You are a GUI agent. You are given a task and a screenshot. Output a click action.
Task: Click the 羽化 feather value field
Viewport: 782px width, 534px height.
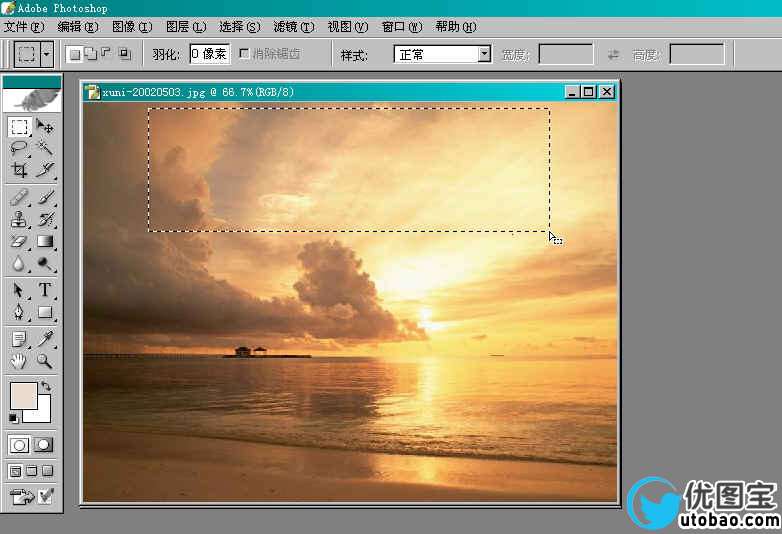pos(210,53)
